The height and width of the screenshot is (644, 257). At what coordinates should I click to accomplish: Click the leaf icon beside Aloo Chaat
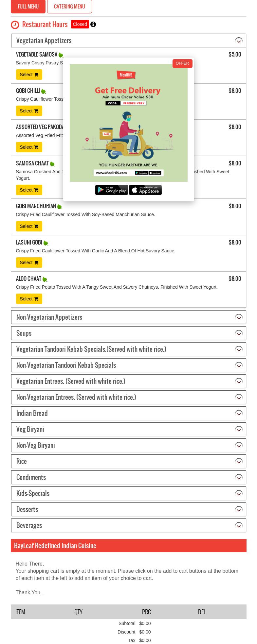[x=45, y=280]
